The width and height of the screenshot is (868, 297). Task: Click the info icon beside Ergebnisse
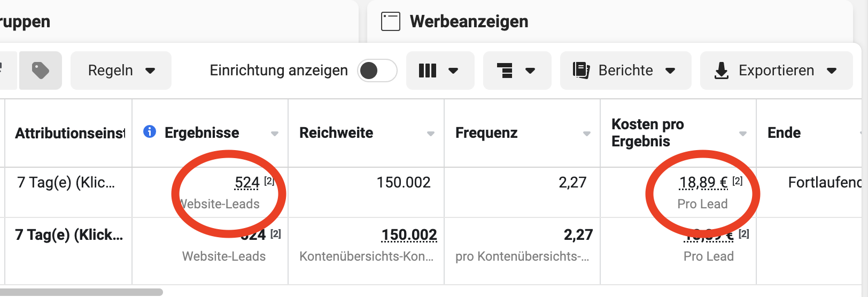coord(150,131)
